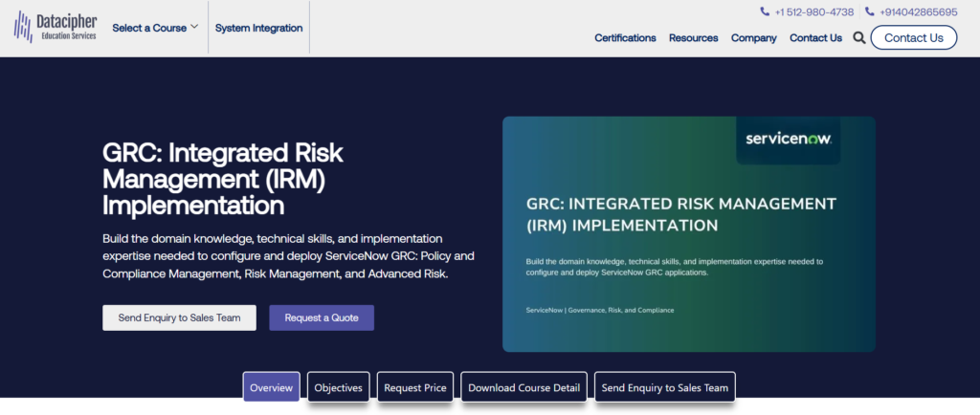980x415 pixels.
Task: Expand the Select a Course dropdown
Action: pyautogui.click(x=155, y=28)
